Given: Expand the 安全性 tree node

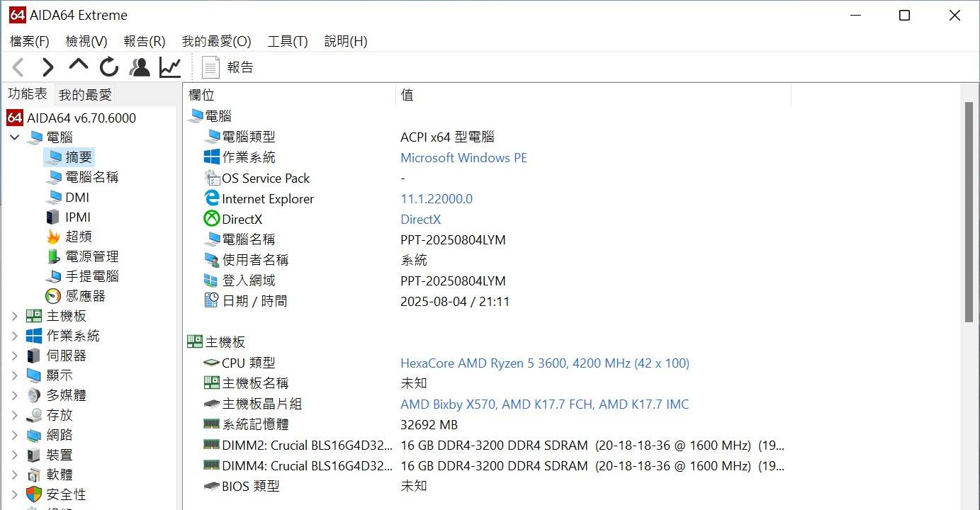Looking at the screenshot, I should coord(14,494).
